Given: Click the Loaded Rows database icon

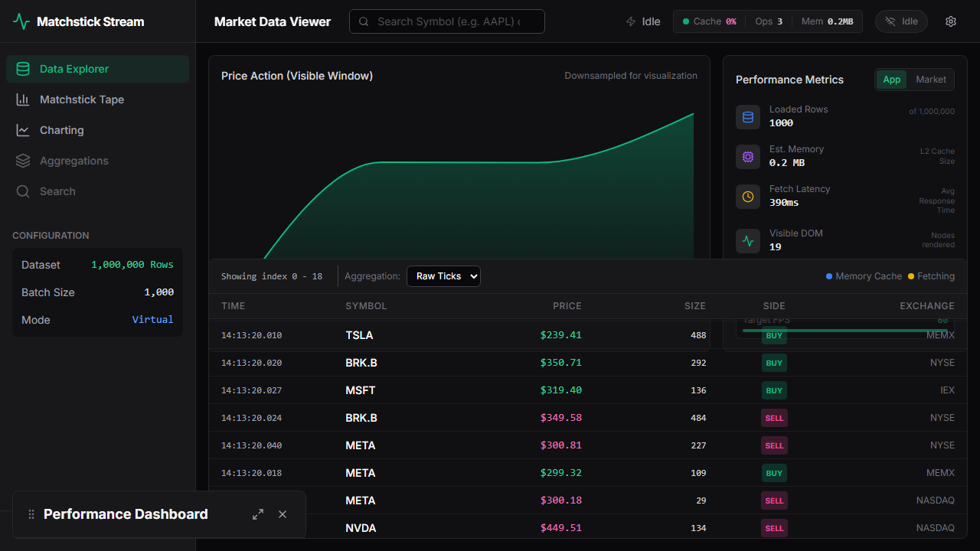Looking at the screenshot, I should pos(747,116).
